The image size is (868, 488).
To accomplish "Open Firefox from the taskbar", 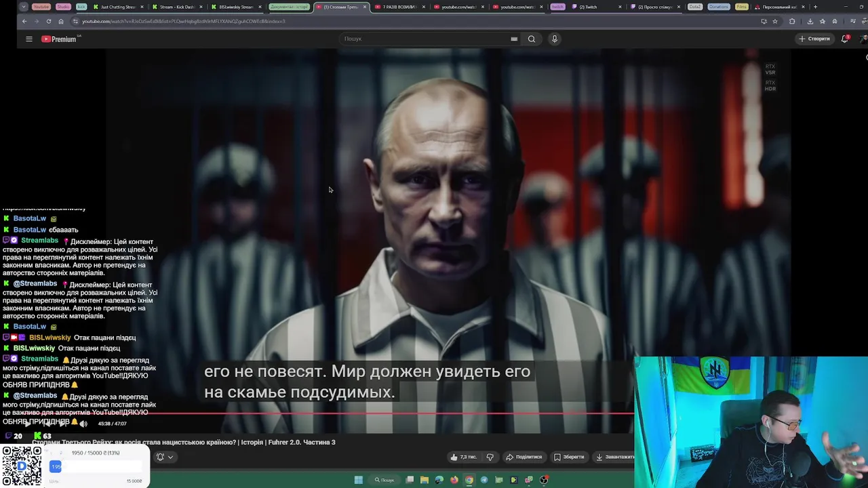I will point(454,480).
